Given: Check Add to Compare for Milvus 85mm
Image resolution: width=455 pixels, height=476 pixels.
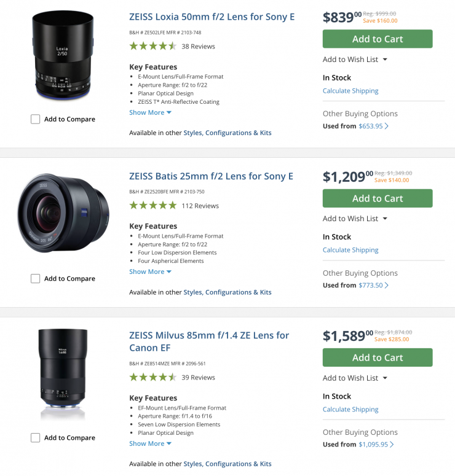Looking at the screenshot, I should pos(36,438).
